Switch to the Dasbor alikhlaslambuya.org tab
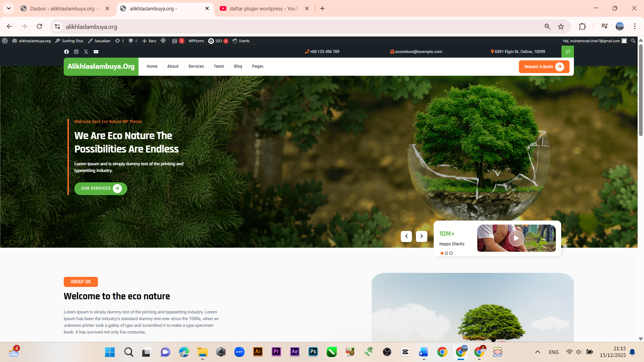Image resolution: width=644 pixels, height=362 pixels. pyautogui.click(x=62, y=8)
